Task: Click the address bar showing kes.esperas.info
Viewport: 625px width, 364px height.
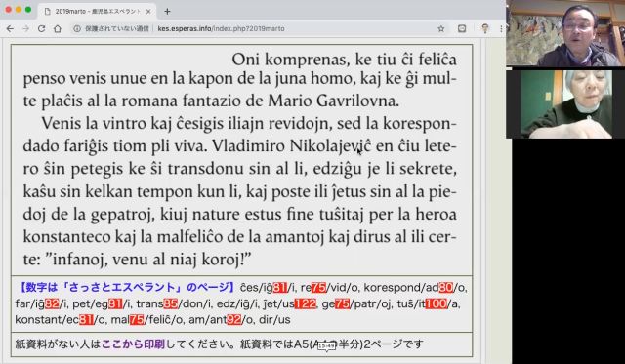Action: [x=255, y=28]
